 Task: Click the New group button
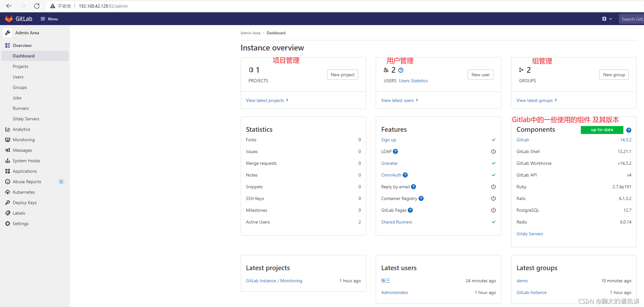(614, 75)
